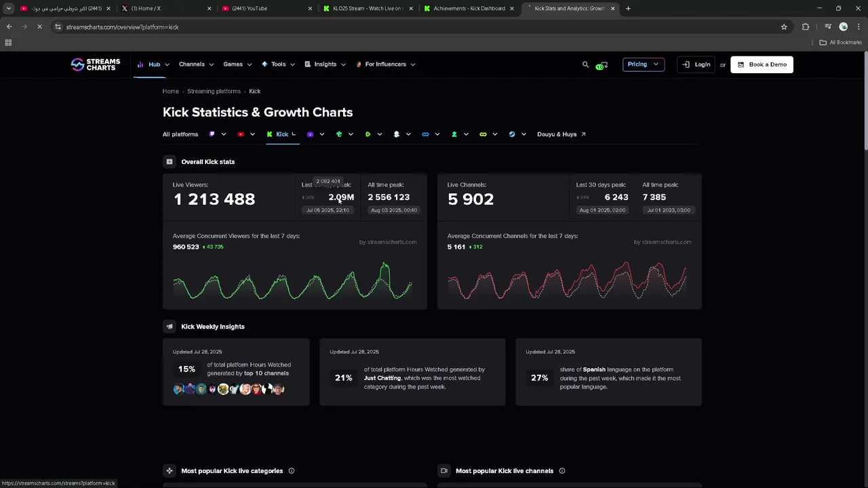
Task: Click the Book a Demo button
Action: 762,64
